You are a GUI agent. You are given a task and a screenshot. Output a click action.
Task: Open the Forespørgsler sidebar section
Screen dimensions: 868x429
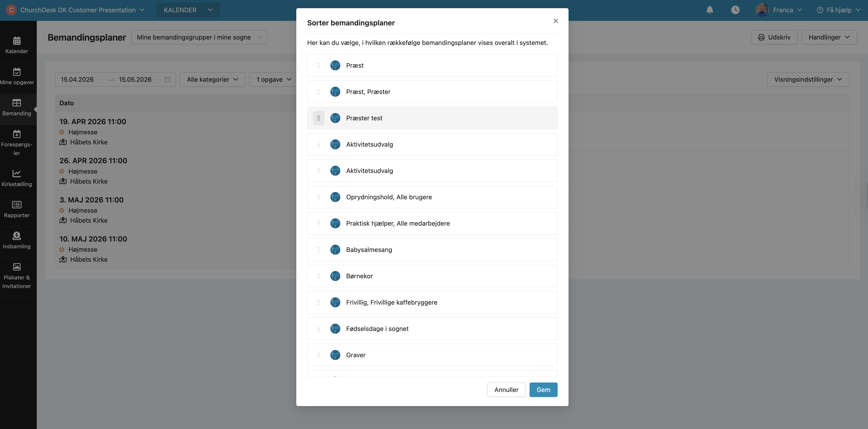17,143
